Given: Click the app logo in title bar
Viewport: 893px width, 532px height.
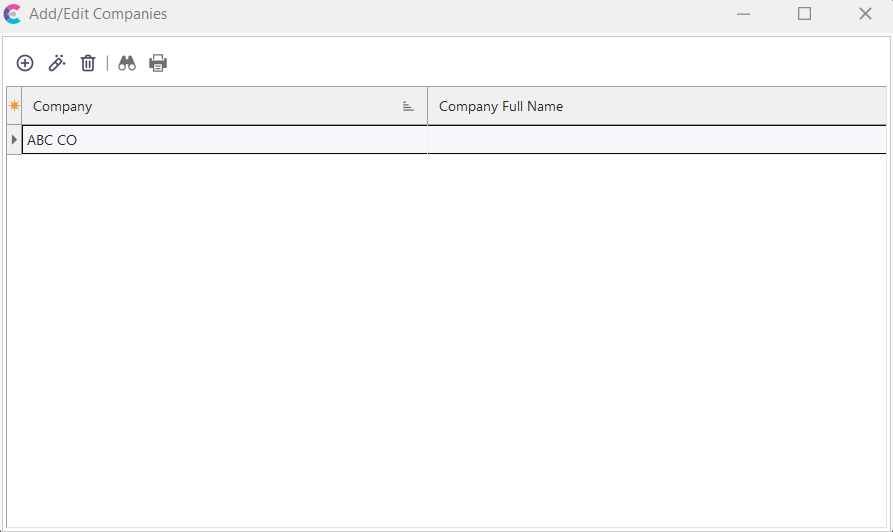Looking at the screenshot, I should coord(13,14).
